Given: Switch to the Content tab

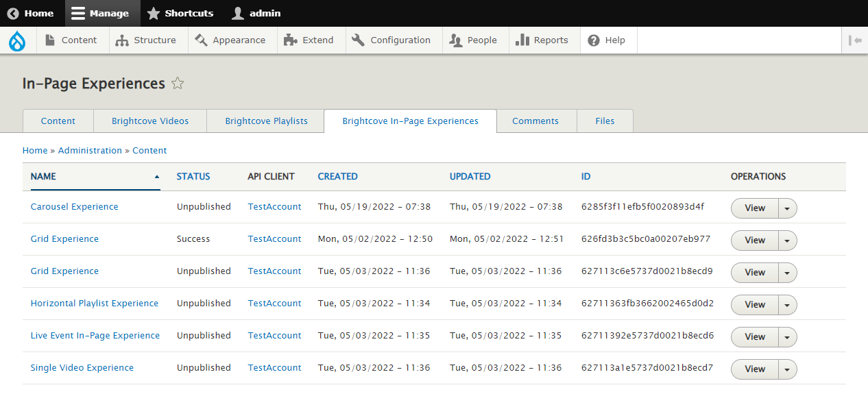Looking at the screenshot, I should [58, 121].
